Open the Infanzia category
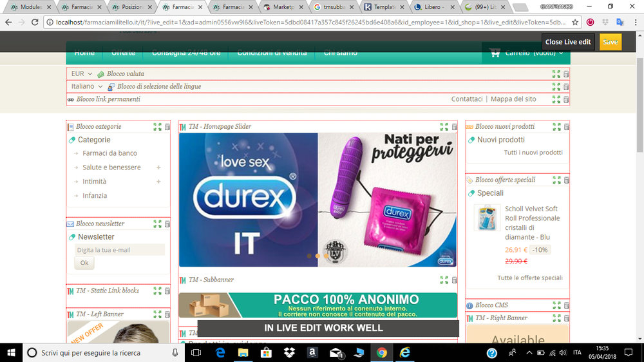This screenshot has height=362, width=644. tap(95, 196)
